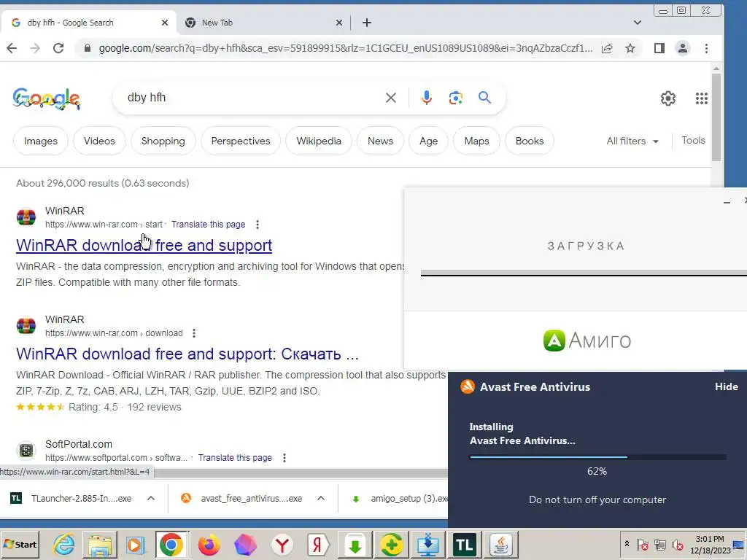Start voice search with microphone
The image size is (747, 560).
tap(426, 98)
